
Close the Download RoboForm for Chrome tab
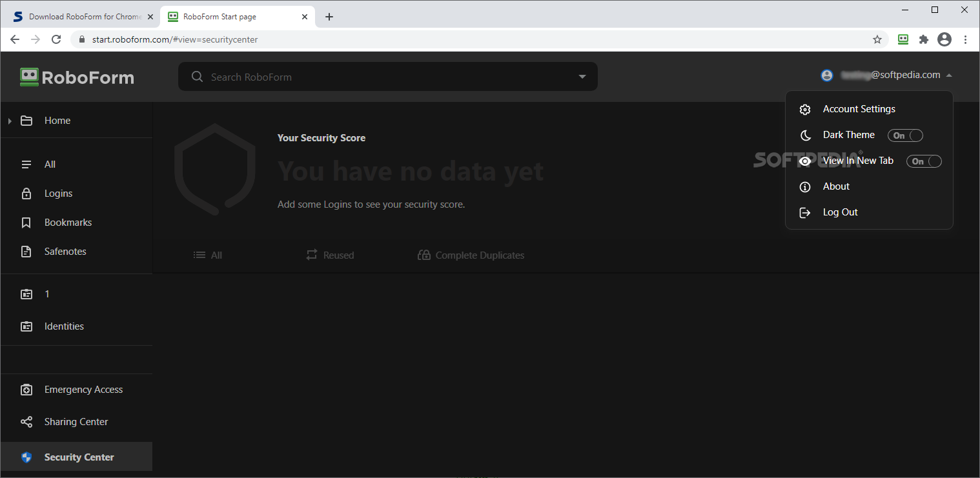tap(150, 17)
